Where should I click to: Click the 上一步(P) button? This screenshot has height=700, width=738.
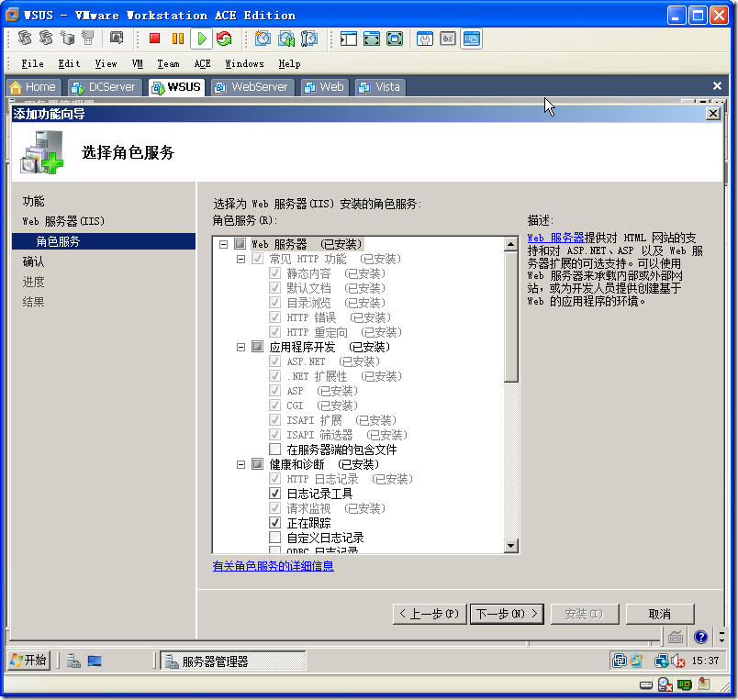430,614
